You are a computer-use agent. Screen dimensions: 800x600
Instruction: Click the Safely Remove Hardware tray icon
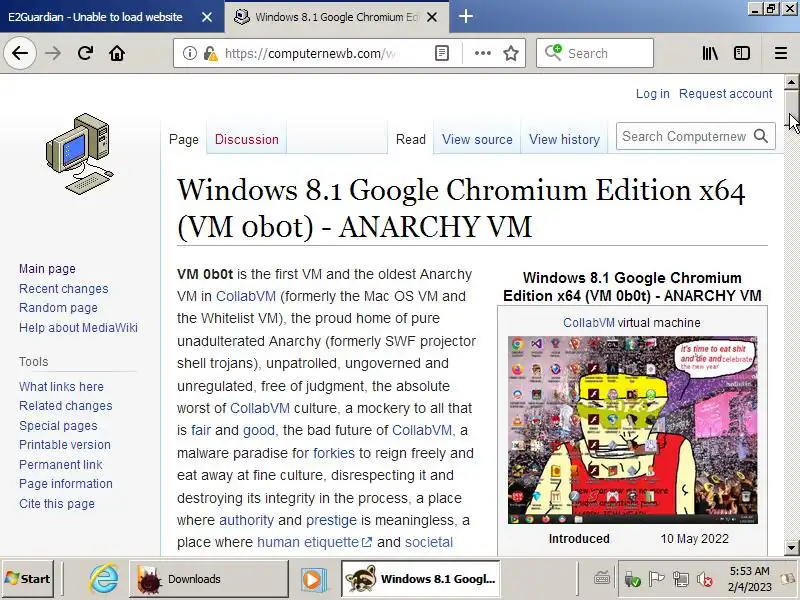coord(632,580)
